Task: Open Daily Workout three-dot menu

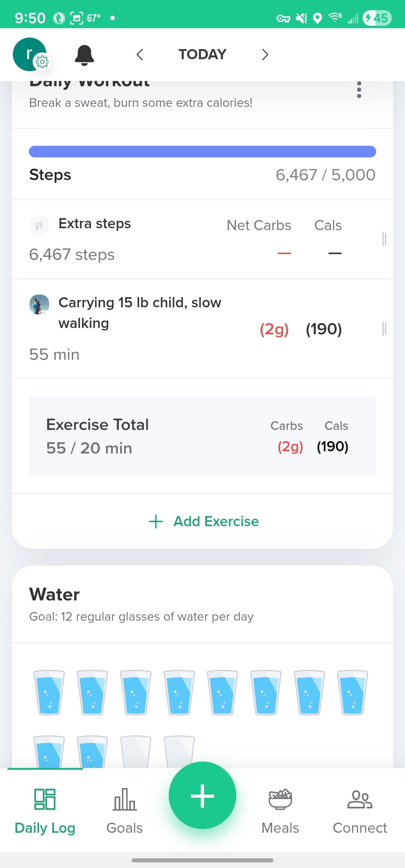Action: point(359,90)
